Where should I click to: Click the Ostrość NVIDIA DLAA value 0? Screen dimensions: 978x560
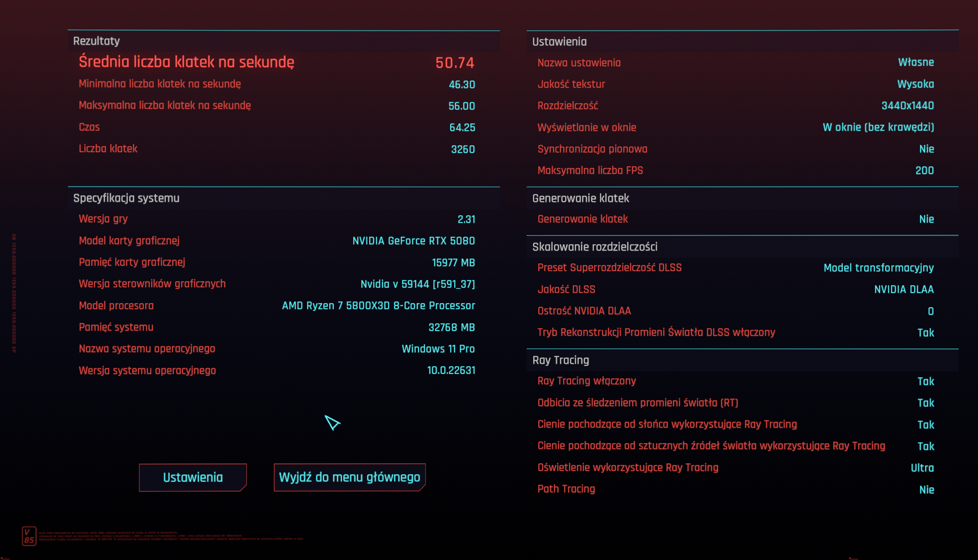(930, 311)
